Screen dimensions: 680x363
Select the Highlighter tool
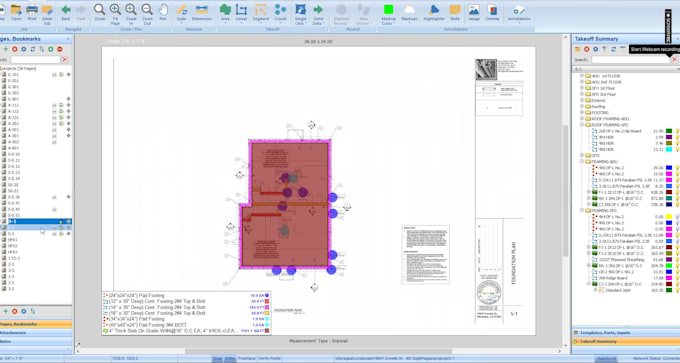434,12
